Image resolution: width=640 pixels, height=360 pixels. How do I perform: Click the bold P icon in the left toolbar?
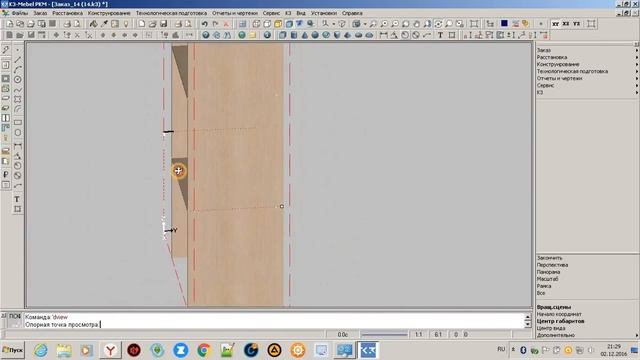(6, 175)
